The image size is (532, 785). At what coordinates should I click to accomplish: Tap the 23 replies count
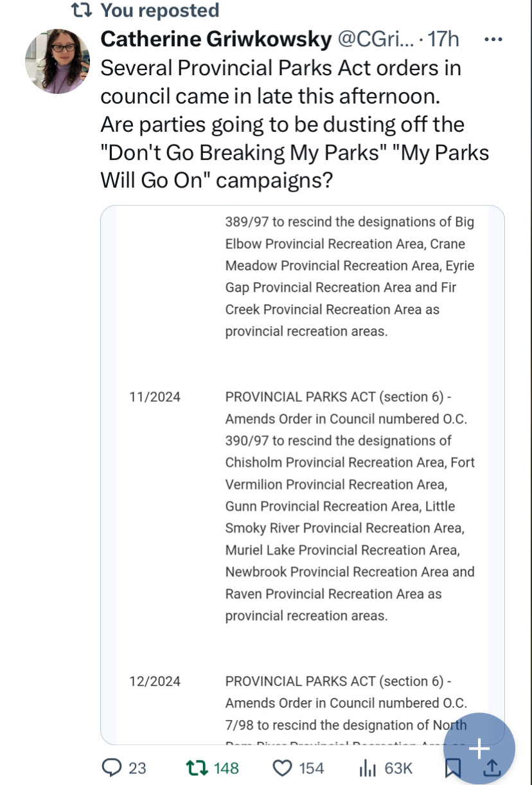click(137, 768)
